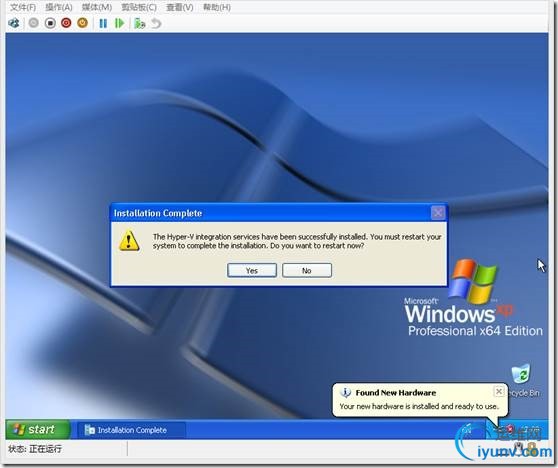Click the Hyper-V integration services message text
Image resolution: width=558 pixels, height=468 pixels.
297,241
